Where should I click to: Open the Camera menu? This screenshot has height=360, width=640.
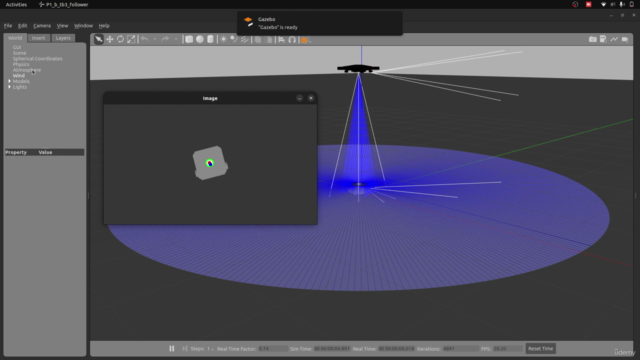42,26
